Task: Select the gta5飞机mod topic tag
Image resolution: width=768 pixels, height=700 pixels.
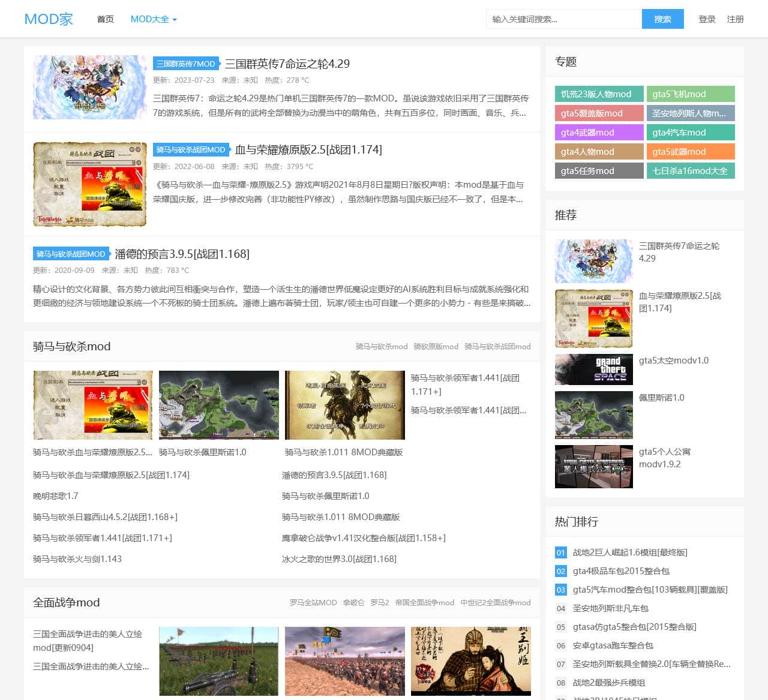Action: (690, 94)
